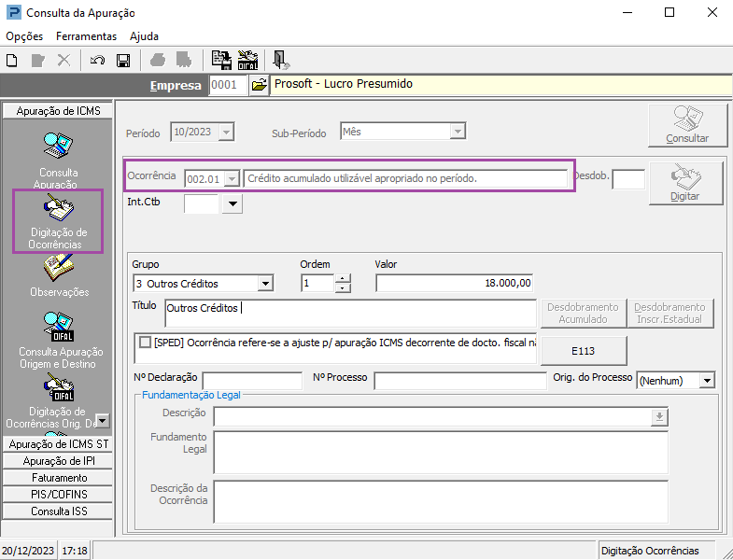Viewport: 733px width, 560px height.
Task: Select the Apuração de ICMS ST tab
Action: click(58, 444)
